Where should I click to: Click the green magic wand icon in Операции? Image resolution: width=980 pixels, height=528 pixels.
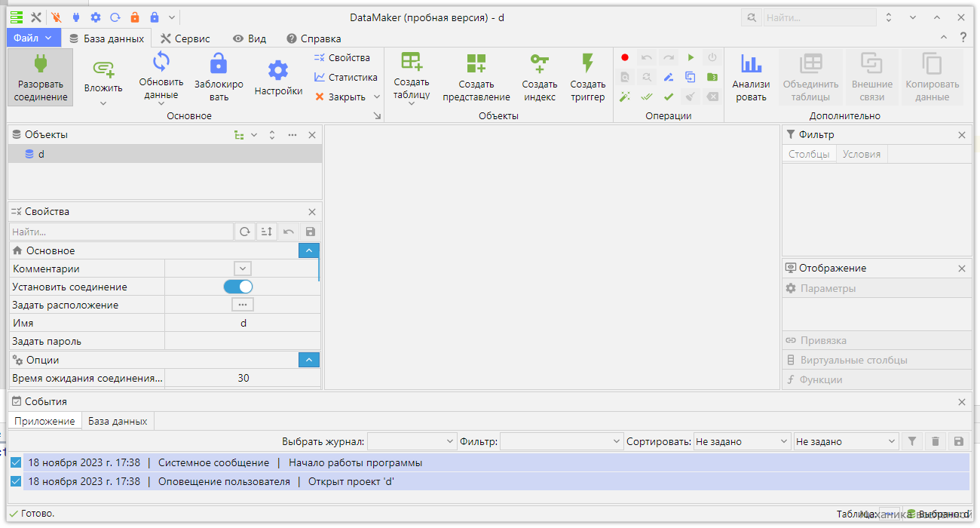coord(625,97)
